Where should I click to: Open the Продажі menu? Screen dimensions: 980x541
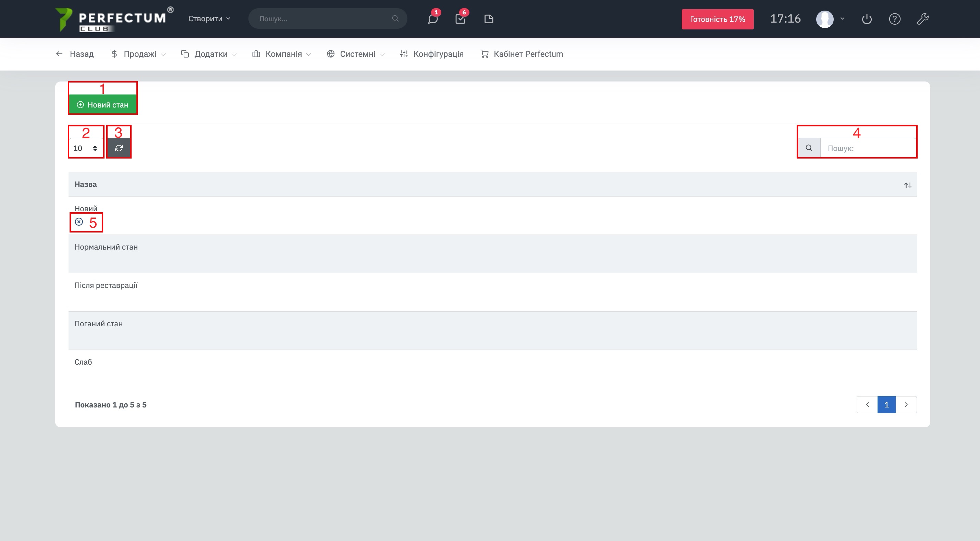(x=139, y=54)
